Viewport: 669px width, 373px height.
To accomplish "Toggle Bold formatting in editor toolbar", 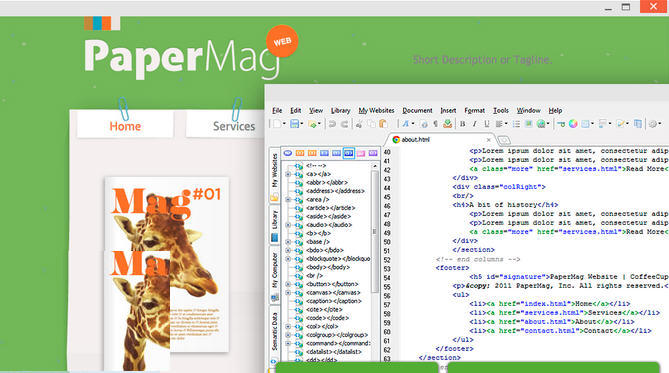I will click(462, 124).
